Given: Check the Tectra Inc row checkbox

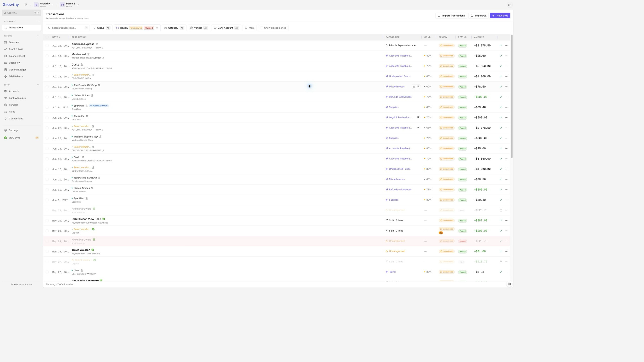Looking at the screenshot, I should pyautogui.click(x=47, y=118).
